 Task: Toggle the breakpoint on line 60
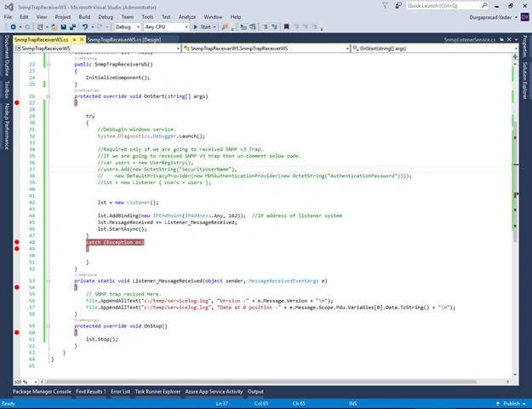click(x=17, y=332)
